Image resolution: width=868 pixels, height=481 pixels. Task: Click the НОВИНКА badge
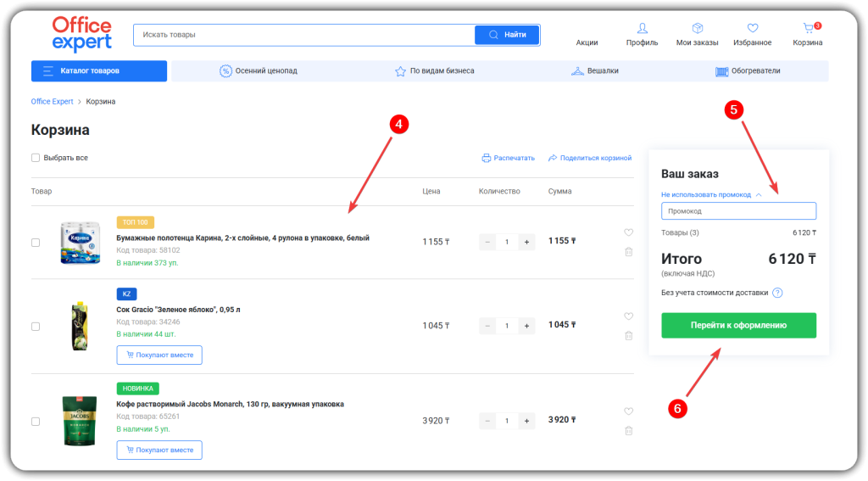pyautogui.click(x=138, y=389)
